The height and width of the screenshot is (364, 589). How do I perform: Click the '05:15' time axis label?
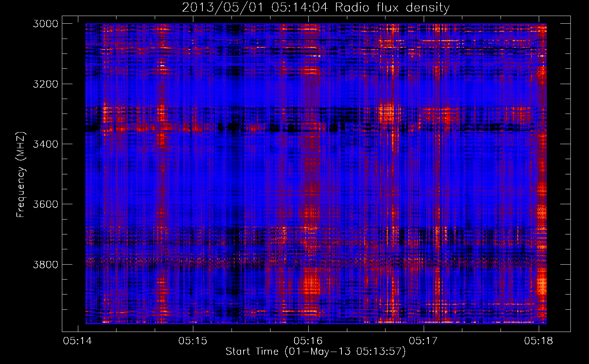193,341
